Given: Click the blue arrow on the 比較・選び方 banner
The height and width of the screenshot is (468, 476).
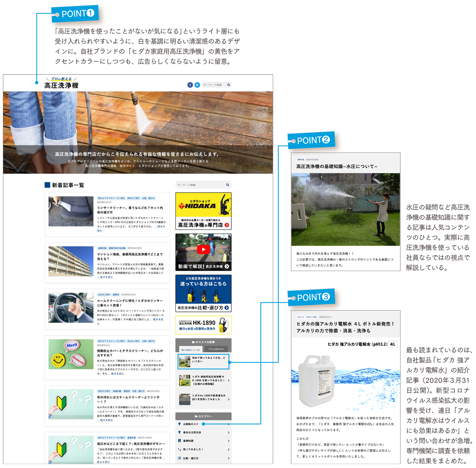Looking at the screenshot, I should (227, 308).
